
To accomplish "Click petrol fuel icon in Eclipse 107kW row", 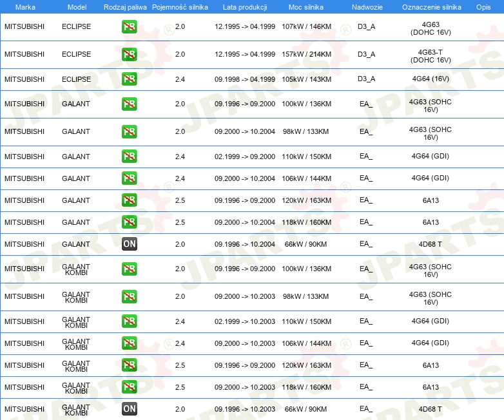I will 129,26.
